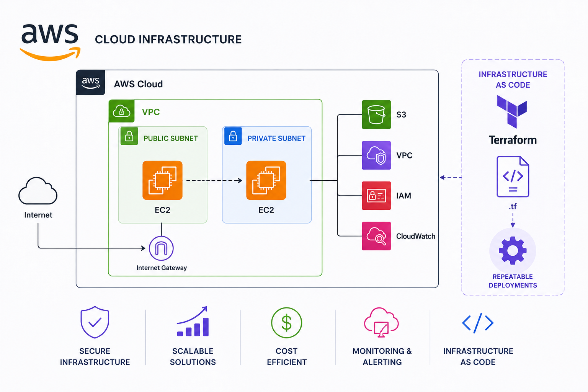Click the EC2 label in public subnet
This screenshot has height=392, width=588.
[162, 210]
